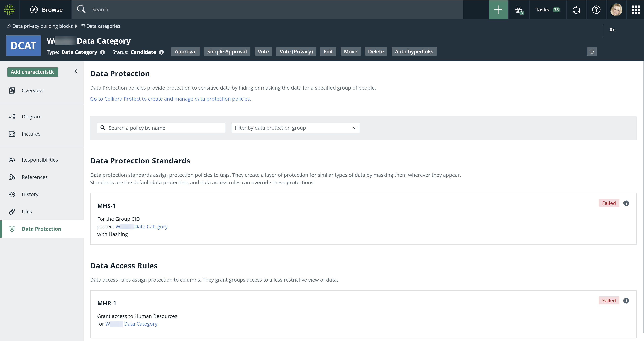Select the Diagram sidebar menu item

tap(31, 116)
